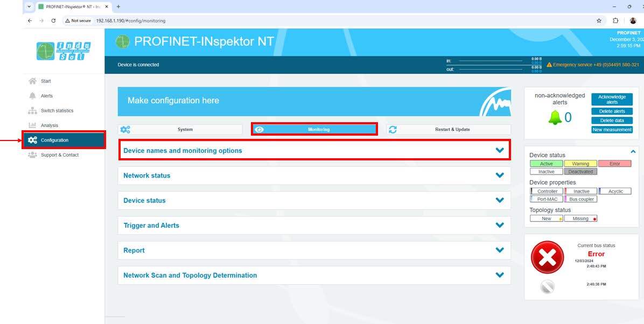Select Configuration in the sidebar
Image resolution: width=644 pixels, height=324 pixels.
click(x=64, y=140)
